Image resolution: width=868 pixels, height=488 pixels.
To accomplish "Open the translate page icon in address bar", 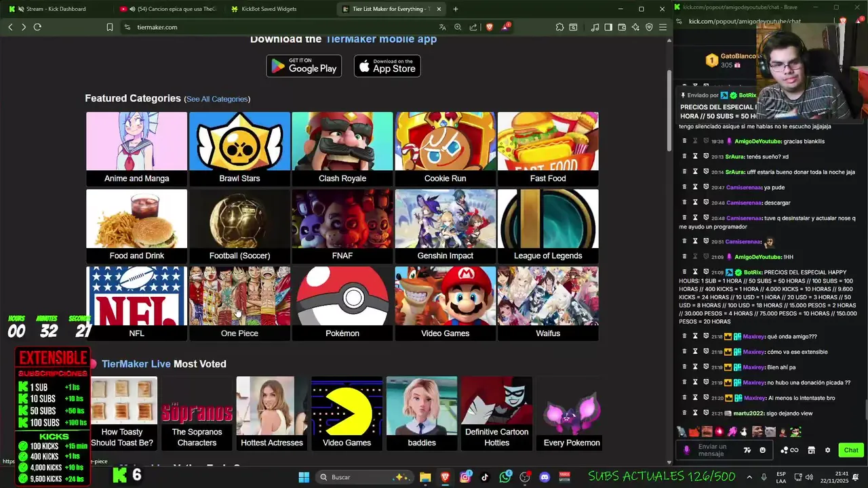I will click(x=443, y=27).
